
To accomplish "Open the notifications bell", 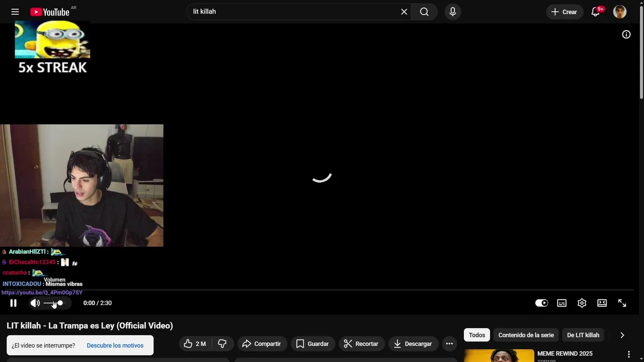I will (x=596, y=12).
